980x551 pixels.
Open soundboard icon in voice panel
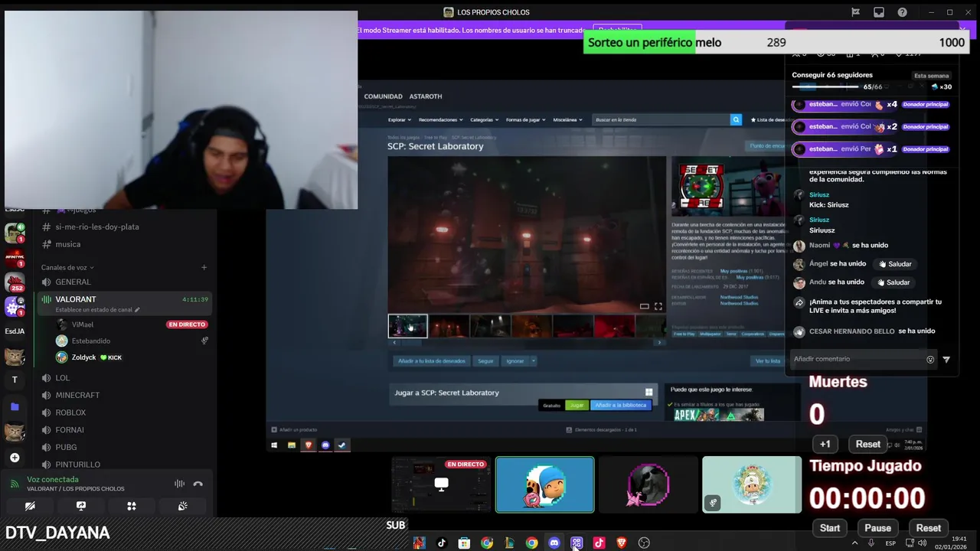(x=182, y=506)
